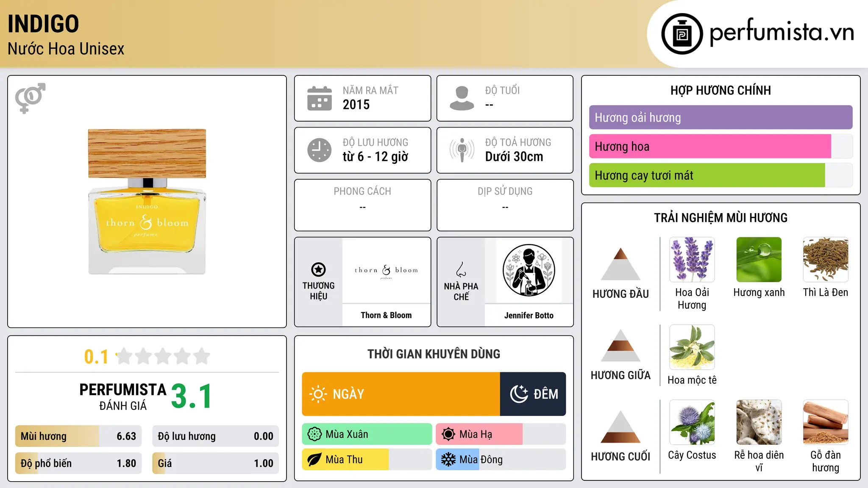Open the Rễ hoa diên vĩ thumbnail
Image resolution: width=868 pixels, height=488 pixels.
pos(759,422)
